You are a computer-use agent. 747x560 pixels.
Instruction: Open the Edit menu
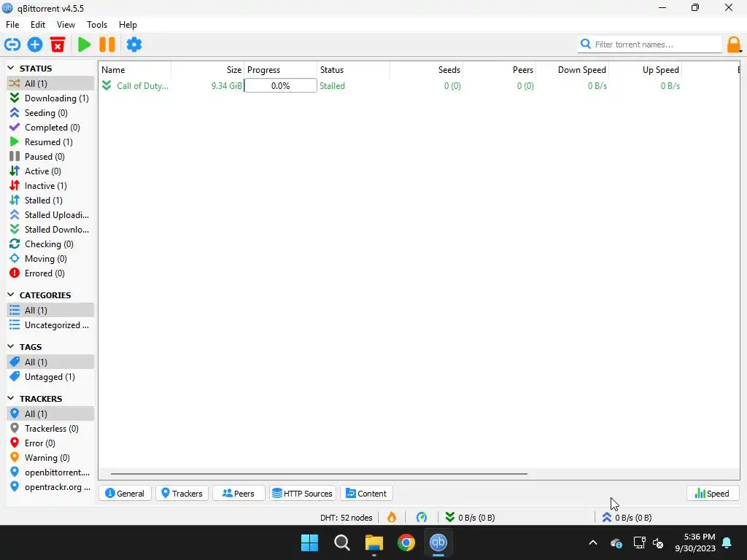pos(38,25)
